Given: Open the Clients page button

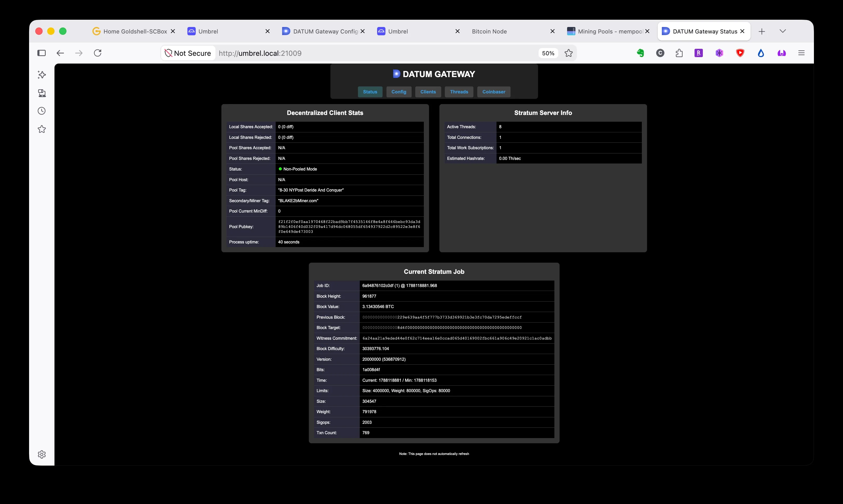Looking at the screenshot, I should tap(428, 92).
